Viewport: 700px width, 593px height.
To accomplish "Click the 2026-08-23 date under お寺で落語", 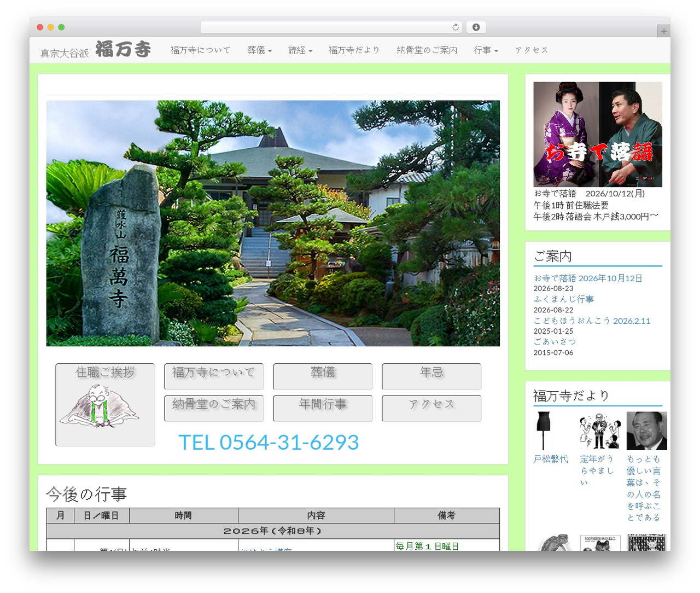I will pos(553,288).
